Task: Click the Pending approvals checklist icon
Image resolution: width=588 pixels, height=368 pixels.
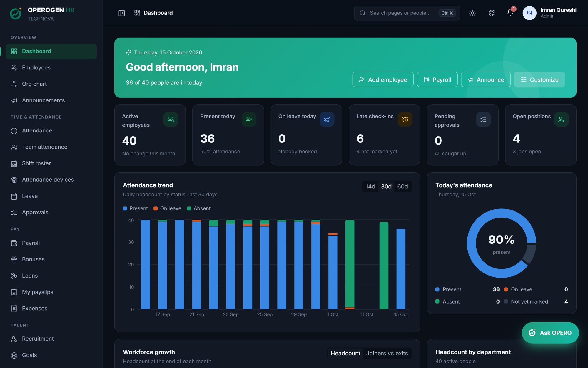Action: pos(483,120)
